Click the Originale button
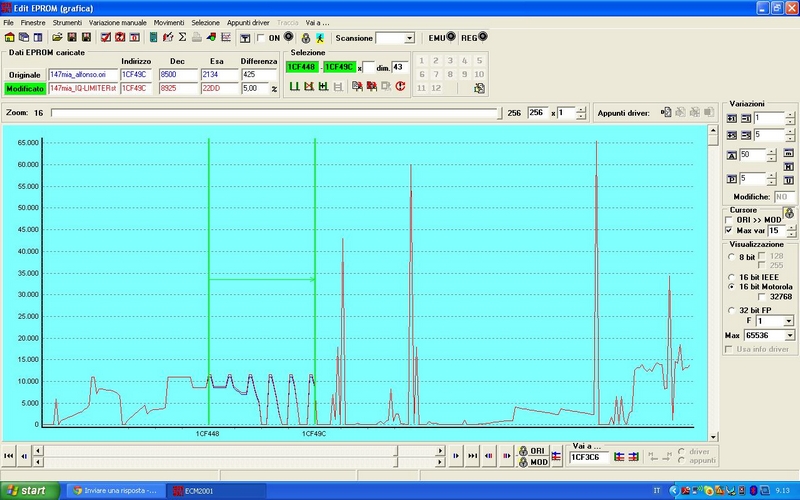The height and width of the screenshot is (500, 800). [x=25, y=75]
